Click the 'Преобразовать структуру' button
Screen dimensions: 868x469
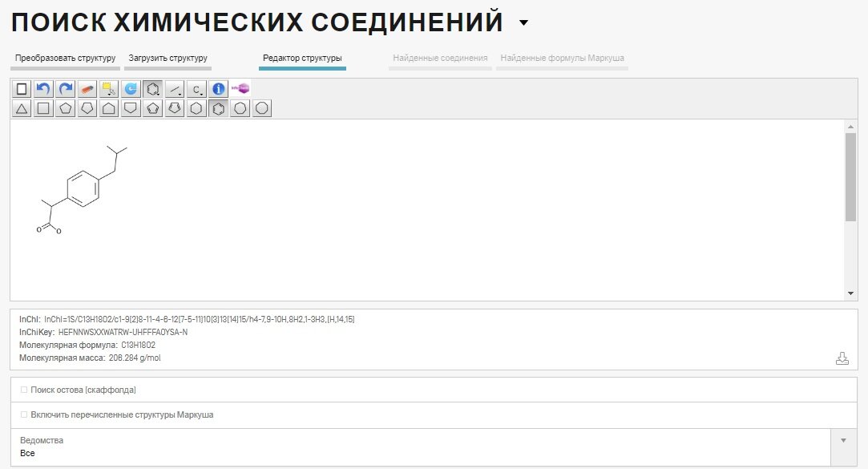[x=64, y=58]
